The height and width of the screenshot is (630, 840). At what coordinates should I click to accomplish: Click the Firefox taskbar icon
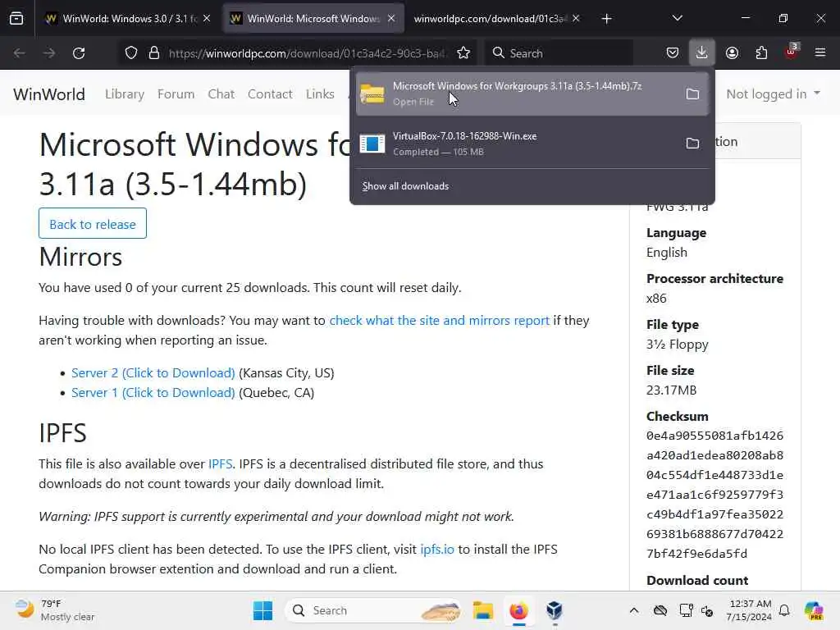[x=518, y=610]
